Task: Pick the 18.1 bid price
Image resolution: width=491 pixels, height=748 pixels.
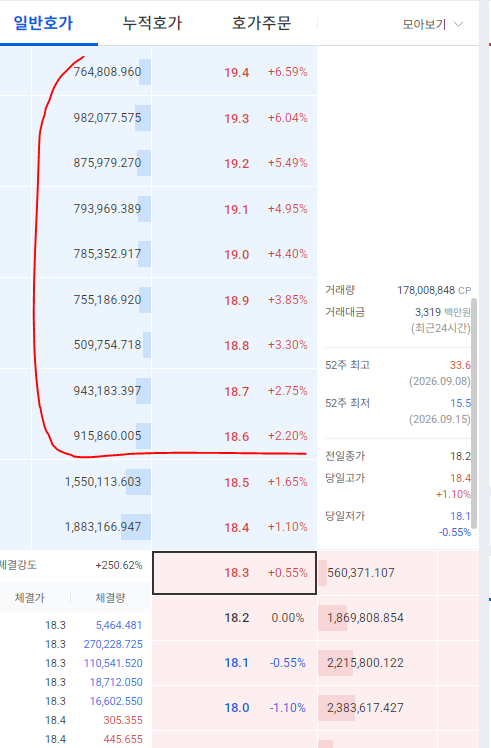Action: point(237,663)
